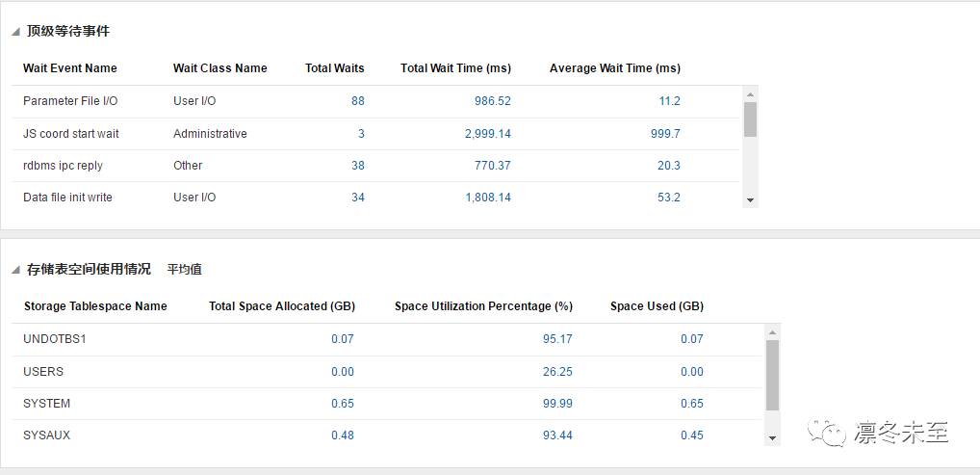Sort by Space Utilization Percentage (%) header

click(483, 306)
